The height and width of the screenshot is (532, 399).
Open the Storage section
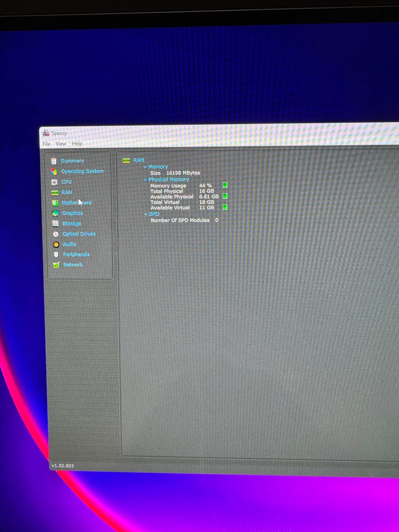pos(72,224)
